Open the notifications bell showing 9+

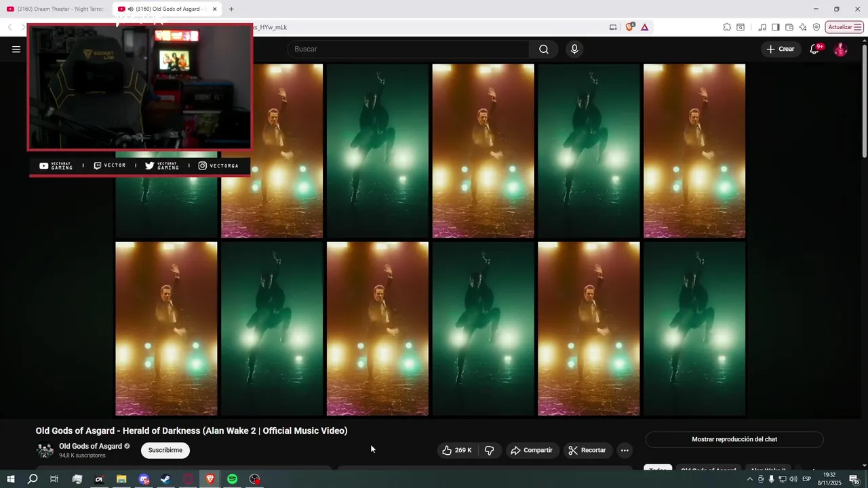point(815,49)
